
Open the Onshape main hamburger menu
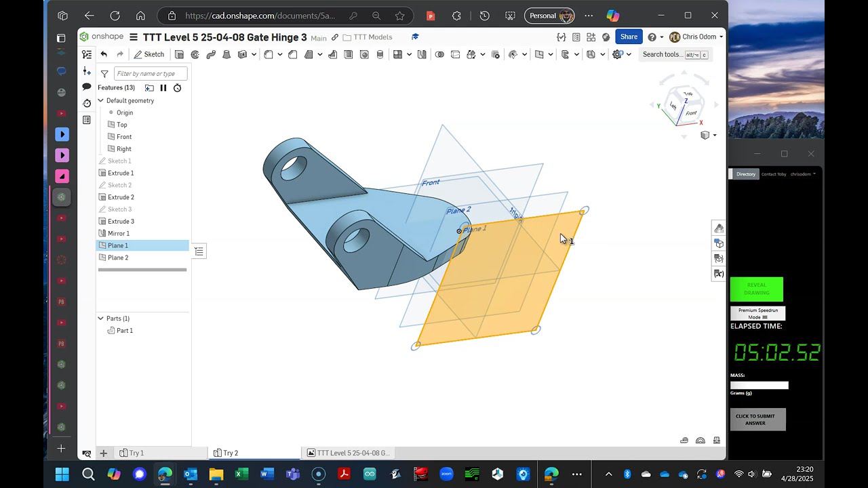coord(134,37)
